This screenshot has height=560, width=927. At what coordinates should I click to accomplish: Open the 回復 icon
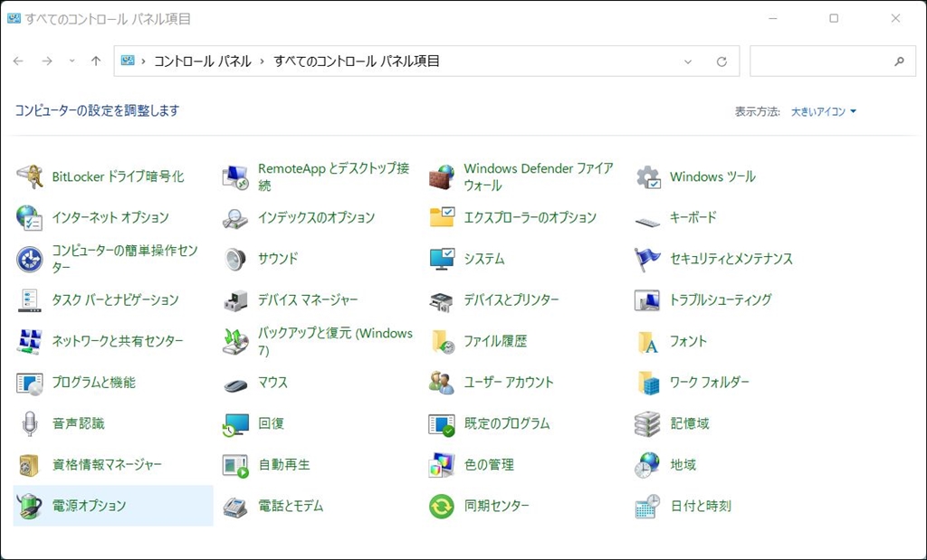[x=235, y=423]
